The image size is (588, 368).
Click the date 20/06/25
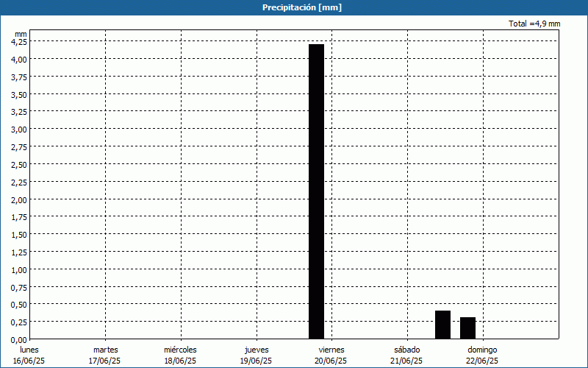pyautogui.click(x=331, y=361)
